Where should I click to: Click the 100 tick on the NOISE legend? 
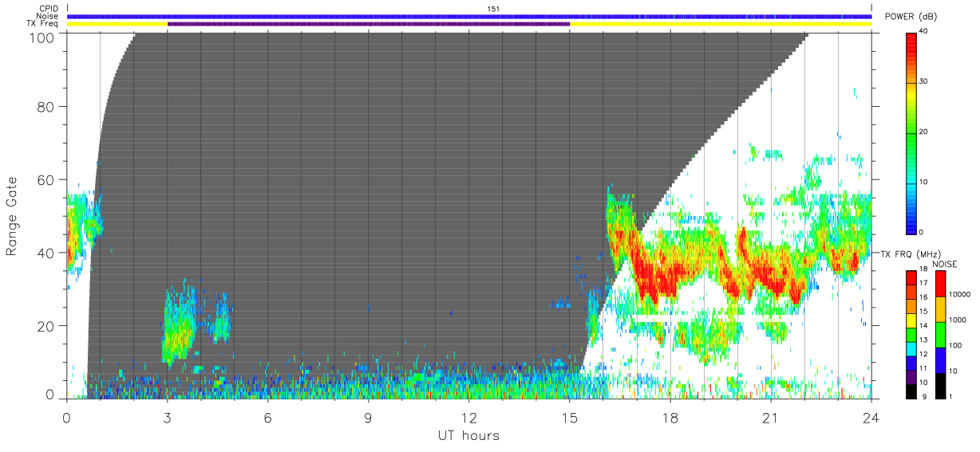[x=956, y=346]
